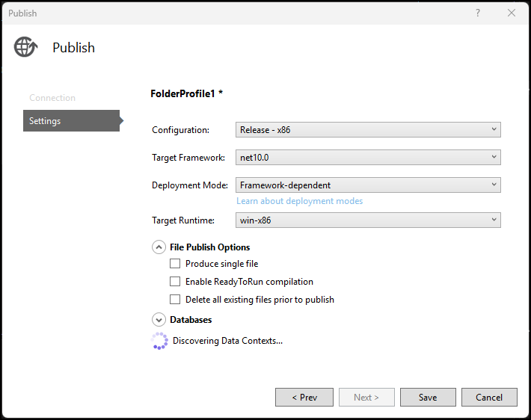Toggle Enable ReadyToRun compilation checkbox
This screenshot has width=531, height=420.
click(175, 282)
